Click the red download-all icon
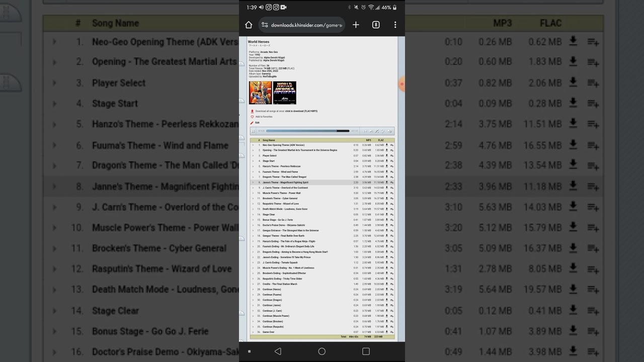Screen dimensions: 644x362 coord(252,111)
